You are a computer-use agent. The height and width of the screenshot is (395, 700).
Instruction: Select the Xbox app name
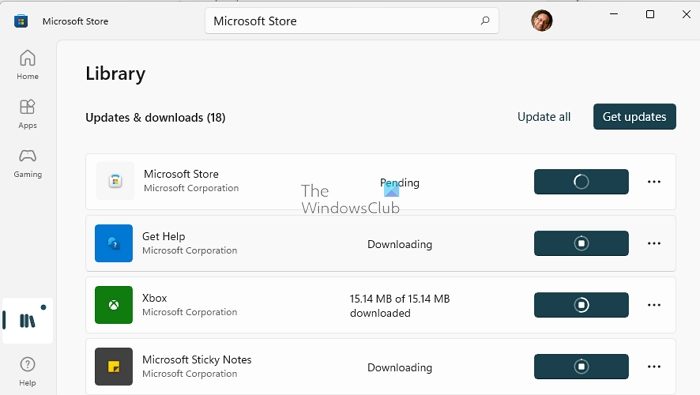pos(154,298)
